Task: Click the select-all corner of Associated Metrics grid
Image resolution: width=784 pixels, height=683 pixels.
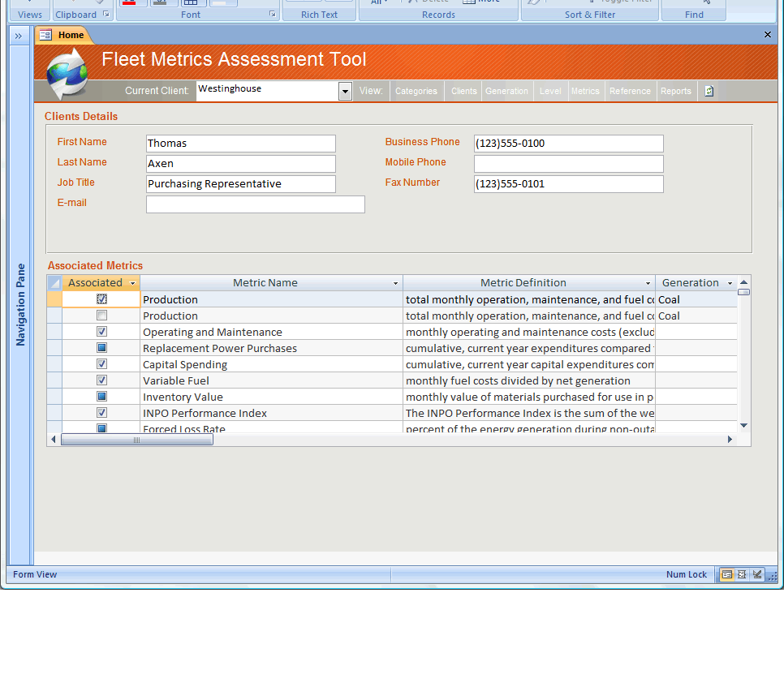Action: pyautogui.click(x=54, y=283)
